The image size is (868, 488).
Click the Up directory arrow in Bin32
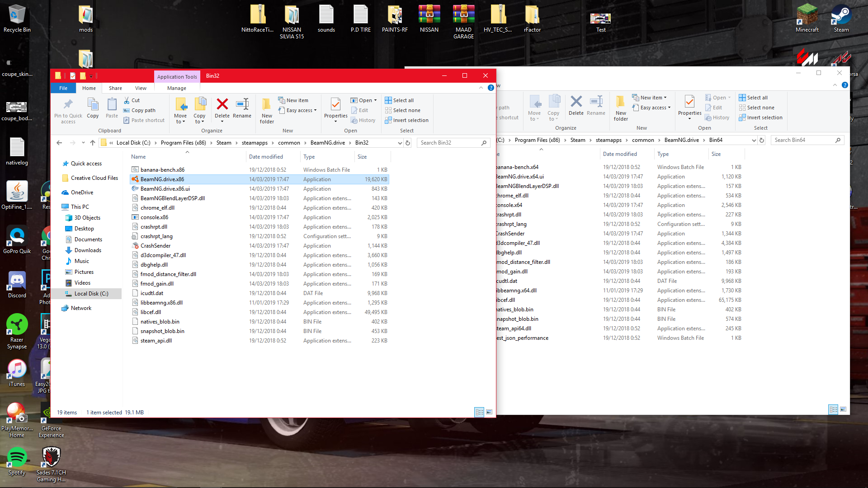pos(93,143)
